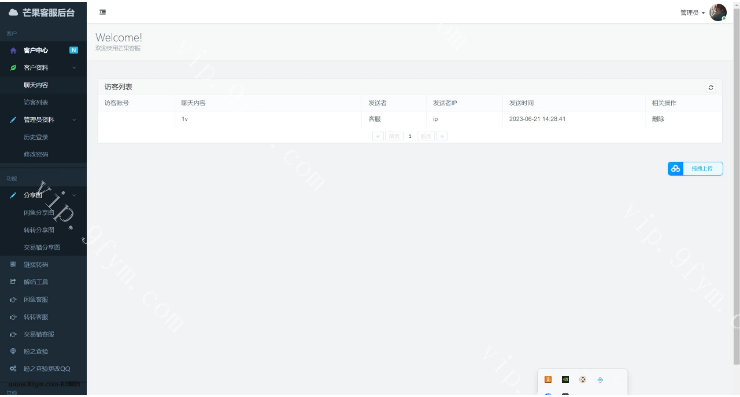The image size is (740, 397).
Task: Click the 后页 pagination button
Action: [426, 136]
